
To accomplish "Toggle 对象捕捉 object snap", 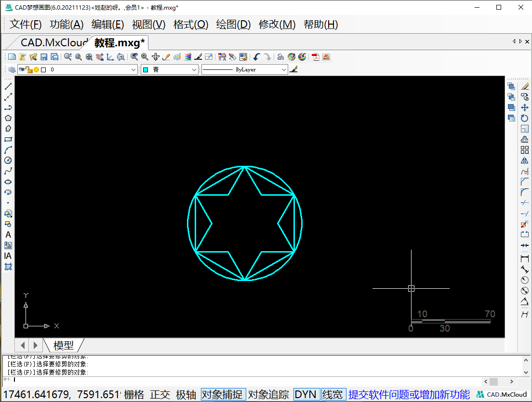I will tap(223, 395).
